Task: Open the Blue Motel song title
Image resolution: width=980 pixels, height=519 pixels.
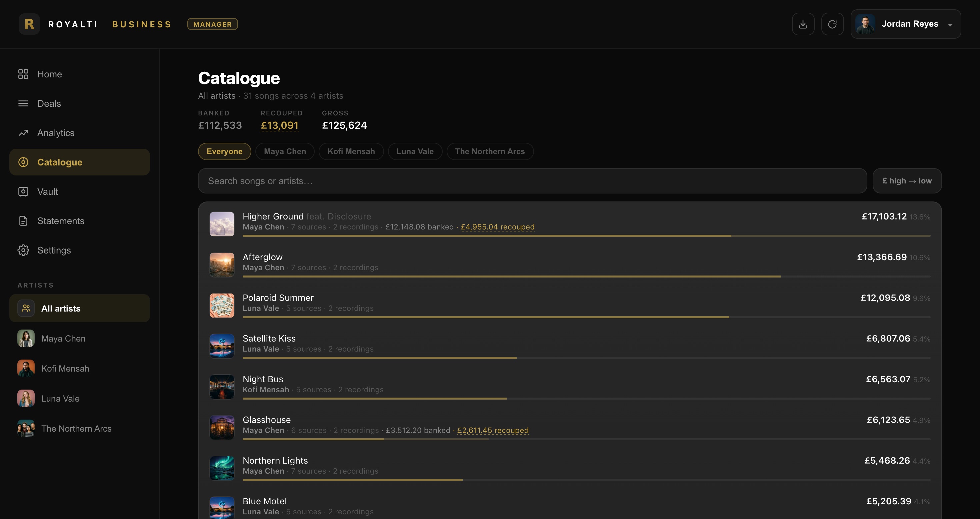Action: pos(265,501)
